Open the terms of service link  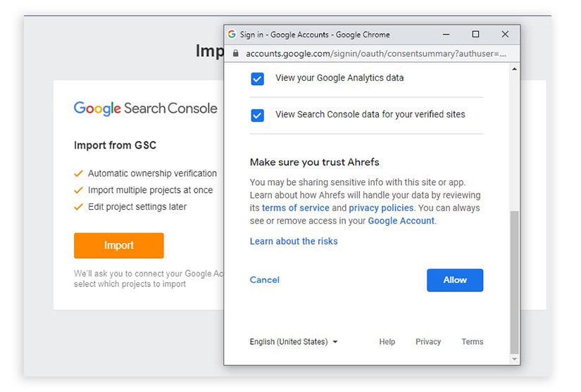(296, 208)
